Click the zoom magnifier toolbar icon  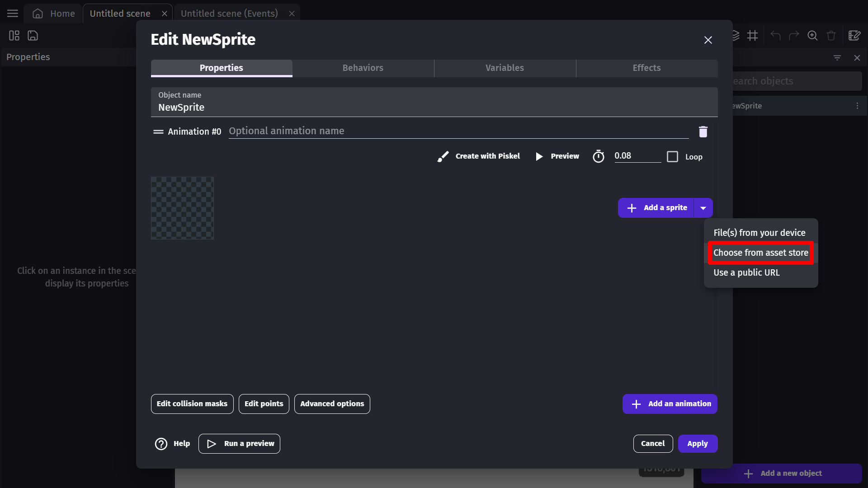(x=812, y=36)
